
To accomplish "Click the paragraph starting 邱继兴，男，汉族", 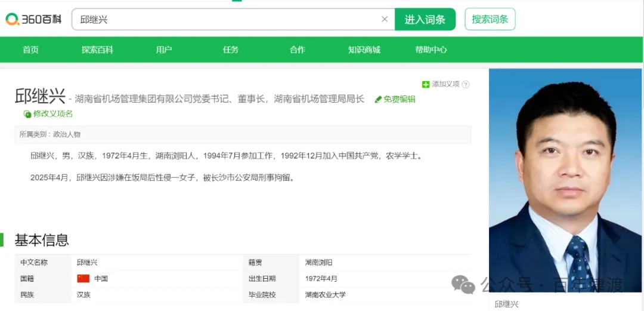I will [227, 156].
